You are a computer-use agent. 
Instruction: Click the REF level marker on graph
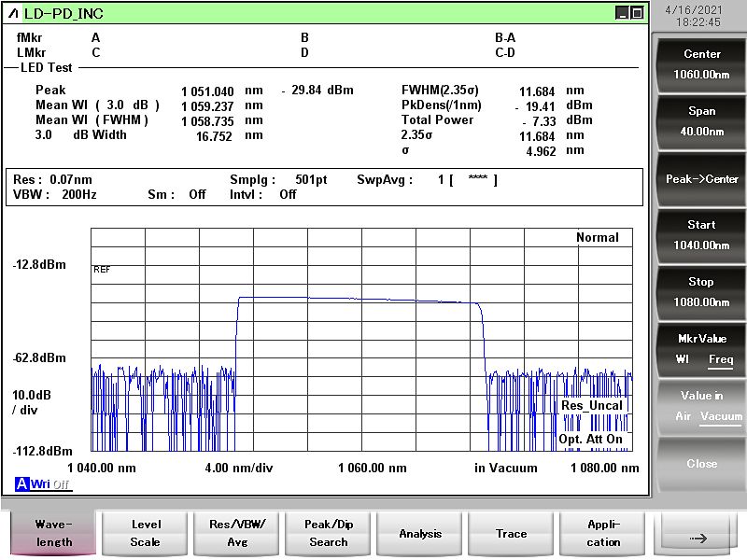[102, 269]
